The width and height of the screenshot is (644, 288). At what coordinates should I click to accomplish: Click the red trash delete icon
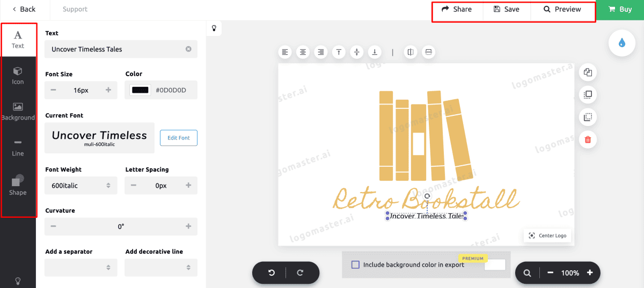[588, 140]
